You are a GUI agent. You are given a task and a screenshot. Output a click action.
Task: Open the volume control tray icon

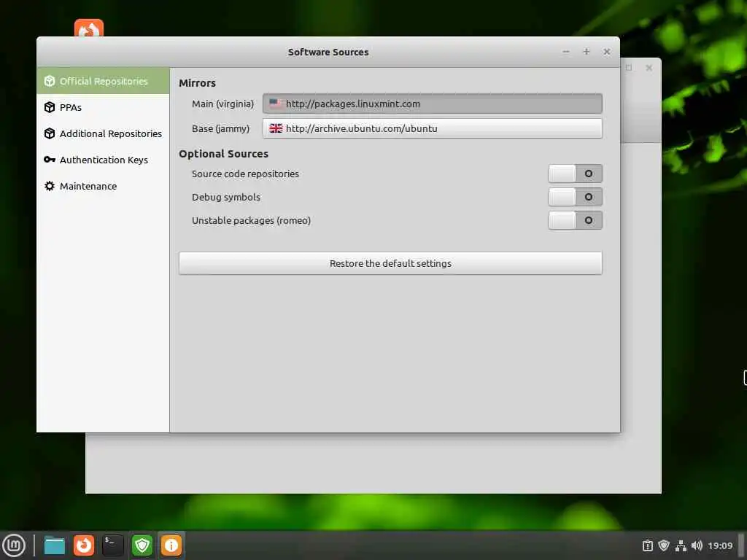coord(697,545)
